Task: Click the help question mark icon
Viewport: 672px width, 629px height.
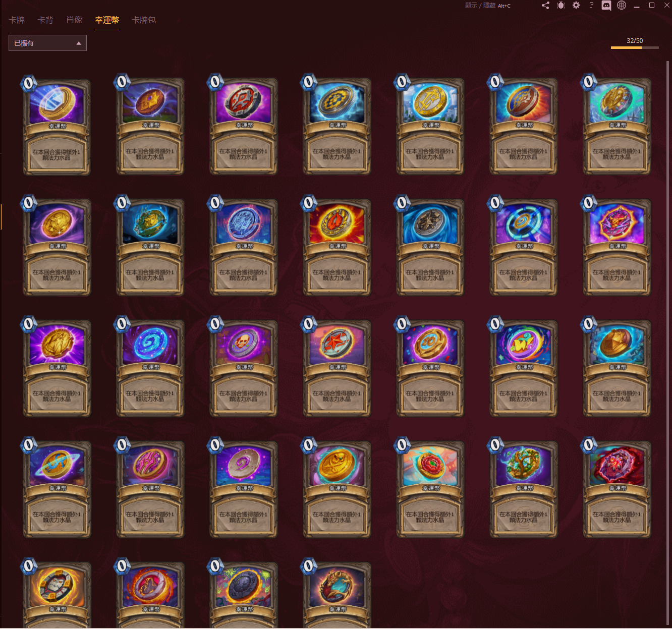Action: pos(591,6)
